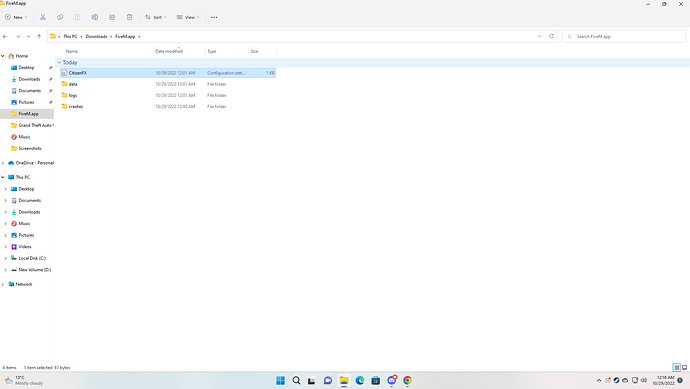Open Music under This PC
Screen dimensions: 690x389
click(x=24, y=224)
